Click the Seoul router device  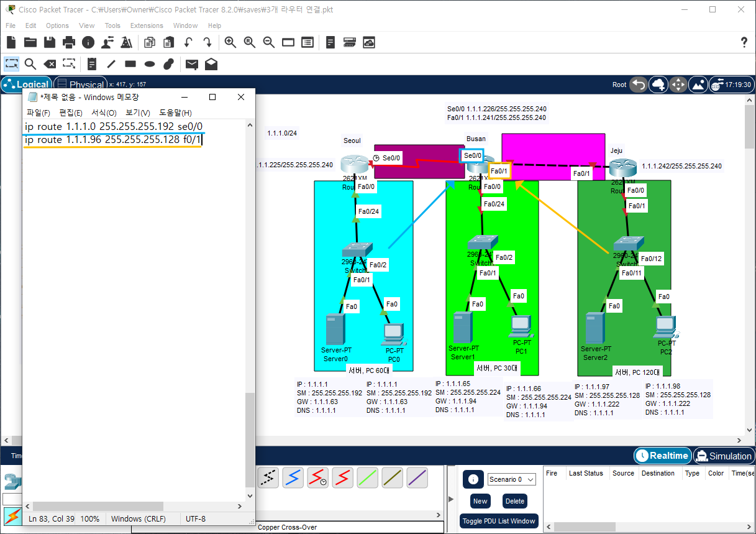tap(355, 165)
